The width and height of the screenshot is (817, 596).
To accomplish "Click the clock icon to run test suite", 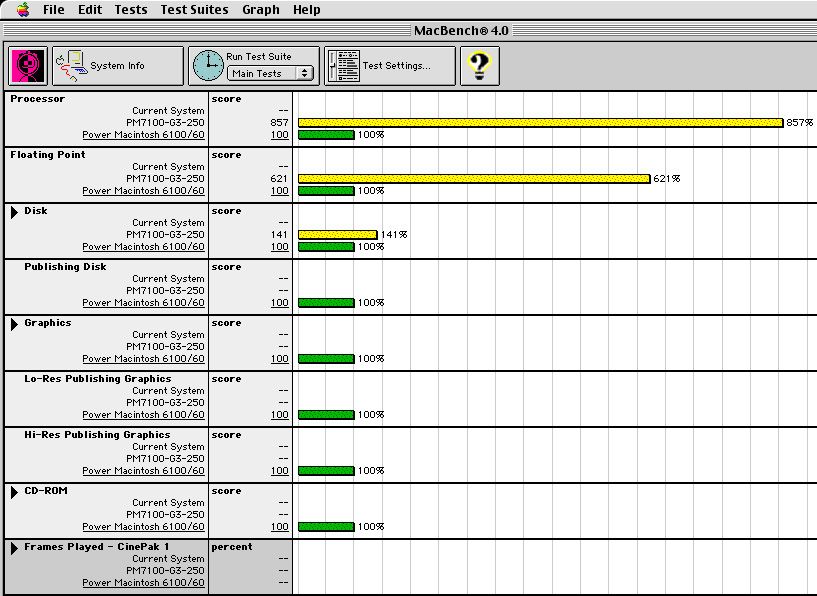I will pyautogui.click(x=208, y=66).
